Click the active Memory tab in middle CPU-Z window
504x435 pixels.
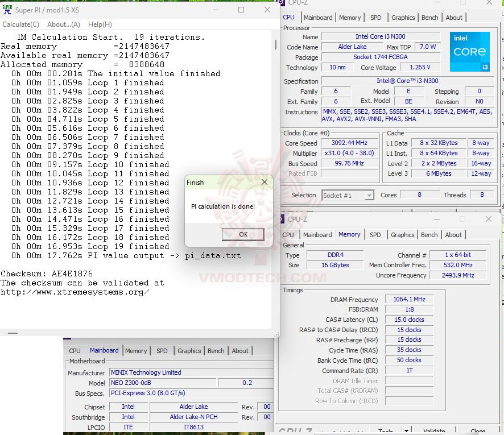349,234
